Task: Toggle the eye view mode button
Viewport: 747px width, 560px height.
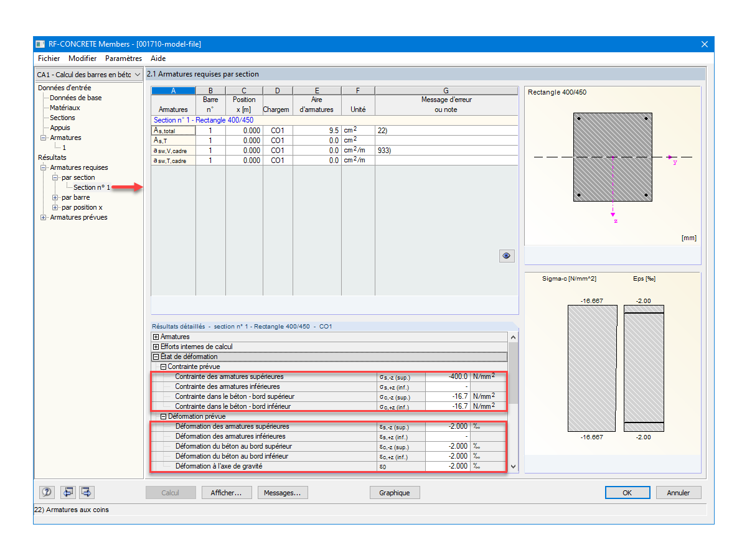Action: pos(507,256)
